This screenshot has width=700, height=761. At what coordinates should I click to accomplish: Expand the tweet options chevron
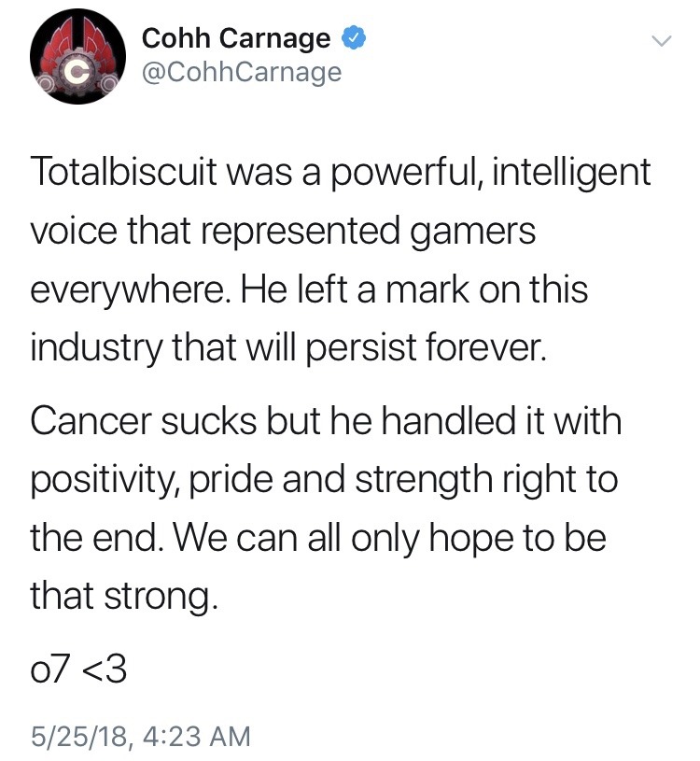coord(660,41)
